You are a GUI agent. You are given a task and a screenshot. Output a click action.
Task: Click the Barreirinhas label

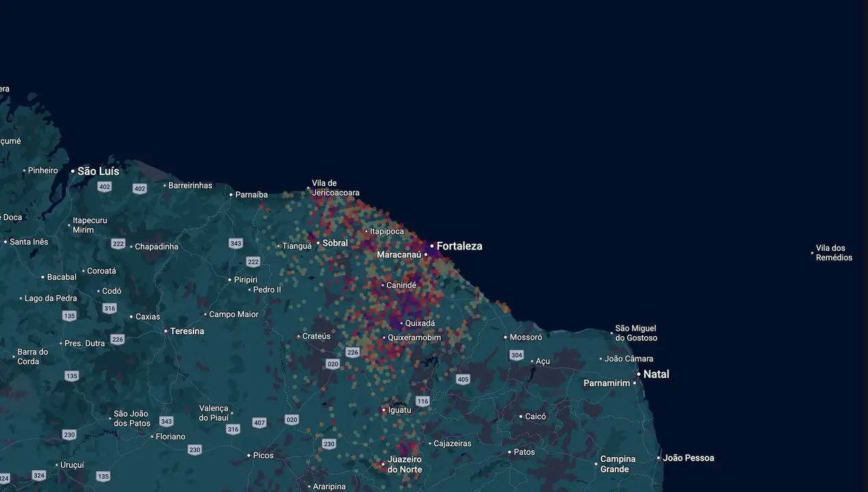click(x=190, y=185)
